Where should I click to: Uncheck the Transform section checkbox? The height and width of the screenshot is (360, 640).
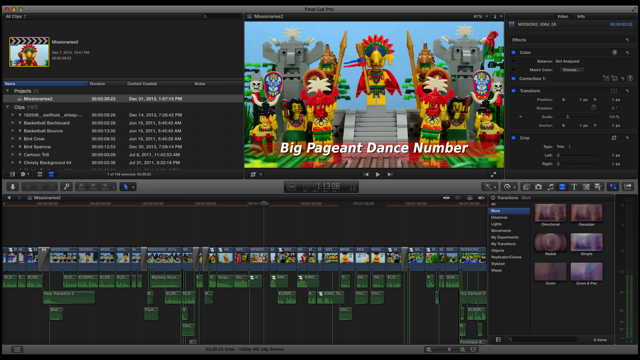click(514, 91)
